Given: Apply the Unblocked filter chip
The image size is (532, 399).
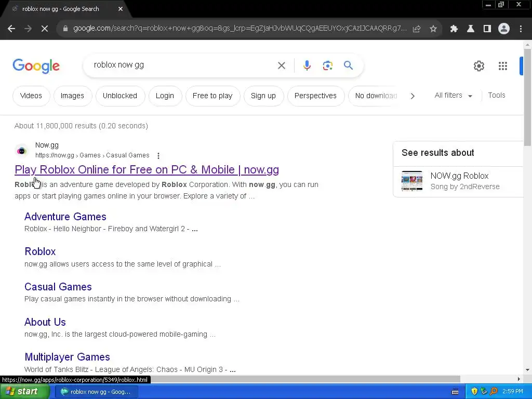Looking at the screenshot, I should point(120,96).
